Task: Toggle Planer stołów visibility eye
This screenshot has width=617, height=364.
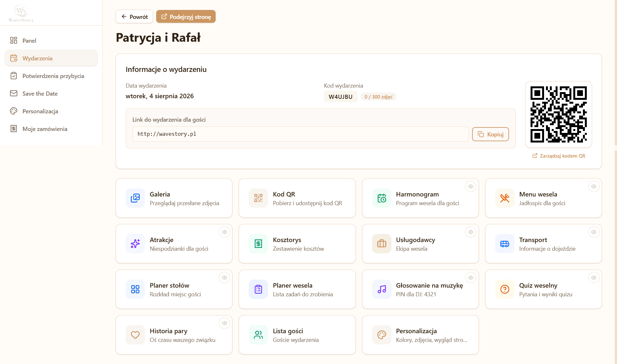Action: pos(224,278)
